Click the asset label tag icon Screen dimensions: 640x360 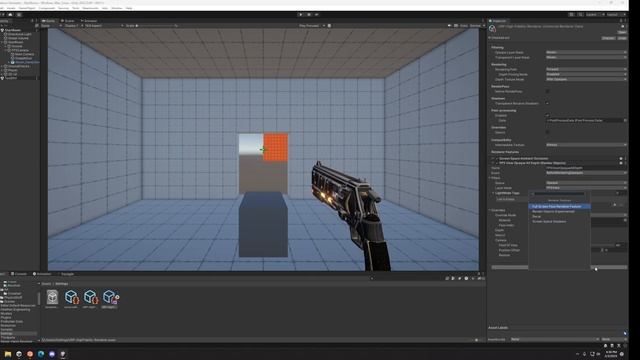[x=624, y=333]
